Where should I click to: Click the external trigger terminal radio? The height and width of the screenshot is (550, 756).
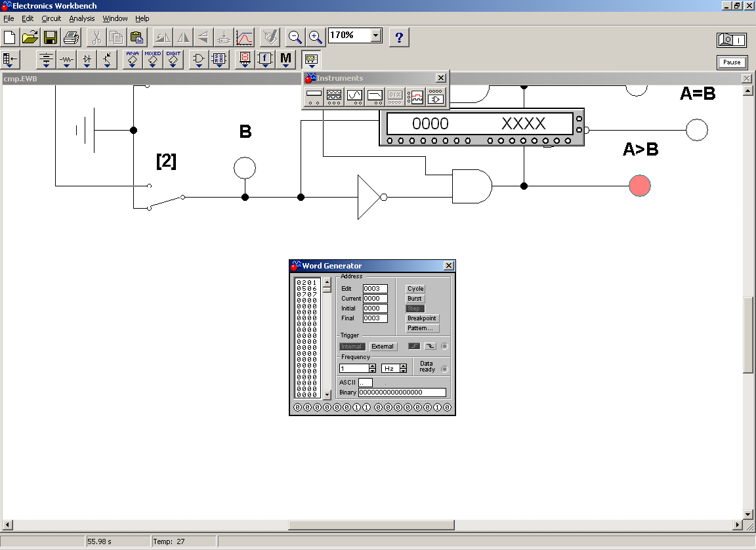(444, 346)
